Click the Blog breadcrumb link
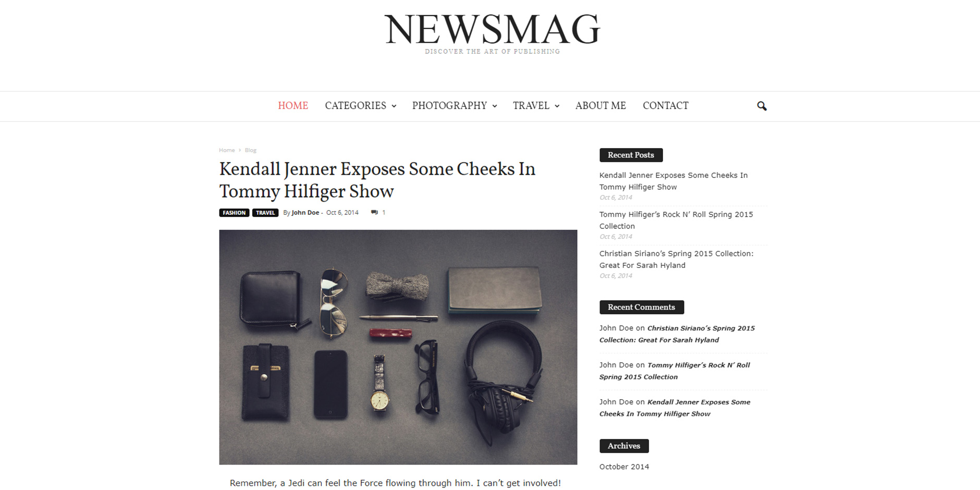Screen dimensions: 980x490 [251, 150]
